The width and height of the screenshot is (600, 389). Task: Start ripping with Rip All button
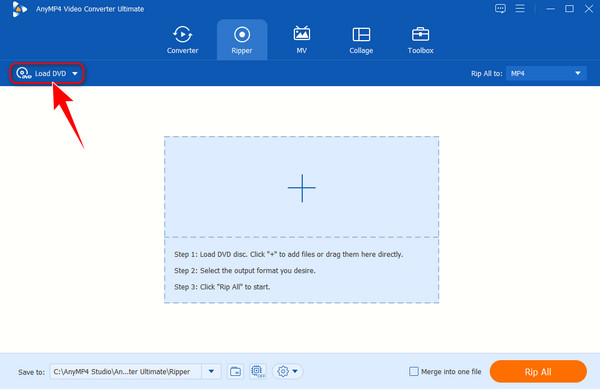pyautogui.click(x=538, y=371)
